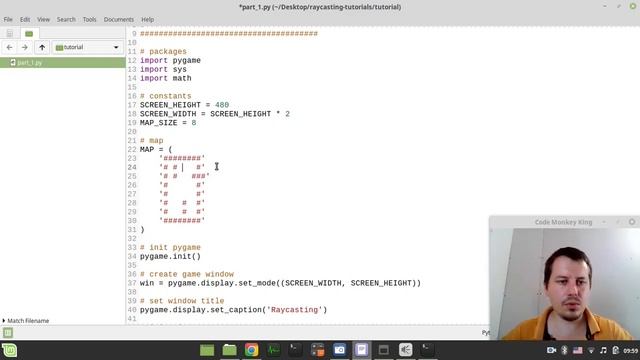Open the camera screenshot app in taskbar
This screenshot has height=360, width=640.
click(x=340, y=350)
